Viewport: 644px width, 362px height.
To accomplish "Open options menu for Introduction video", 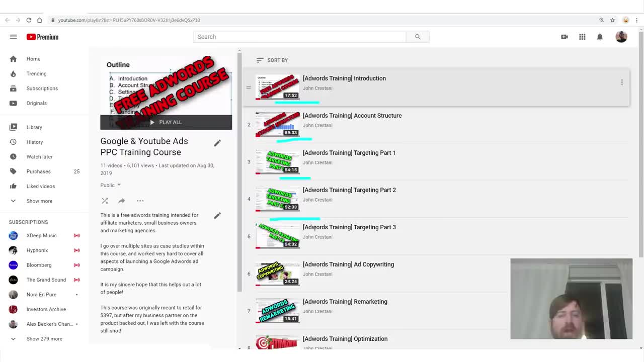I will pos(622,82).
